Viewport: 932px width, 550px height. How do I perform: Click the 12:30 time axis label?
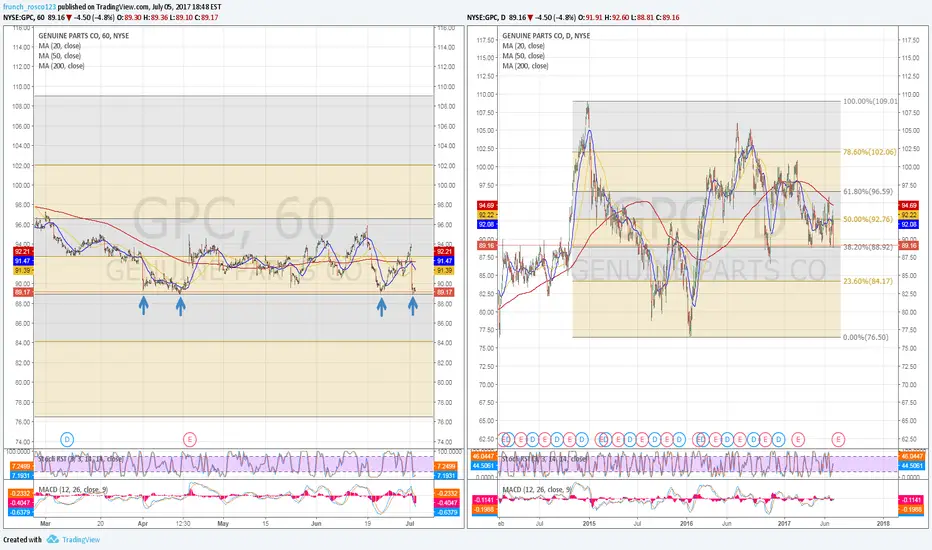click(183, 524)
